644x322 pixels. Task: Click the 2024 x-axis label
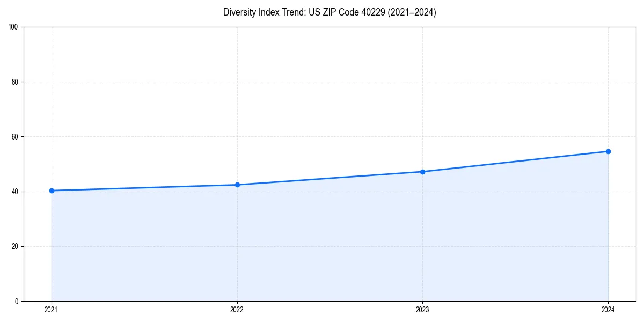pyautogui.click(x=608, y=309)
